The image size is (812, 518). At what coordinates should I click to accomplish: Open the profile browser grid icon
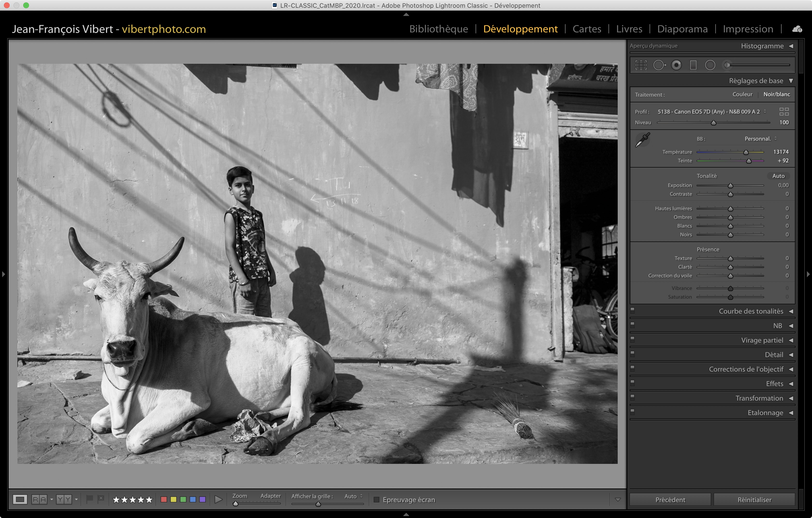(x=784, y=112)
